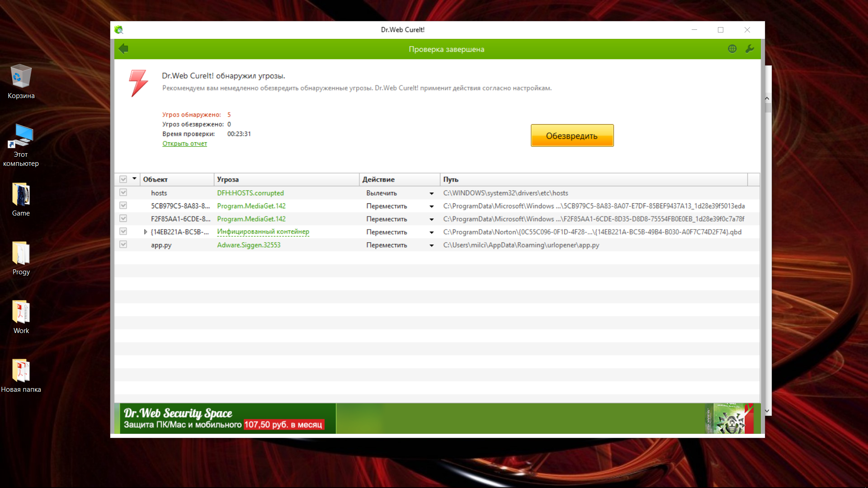Image resolution: width=868 pixels, height=488 pixels.
Task: Select the Work folder on desktop
Action: [x=21, y=317]
